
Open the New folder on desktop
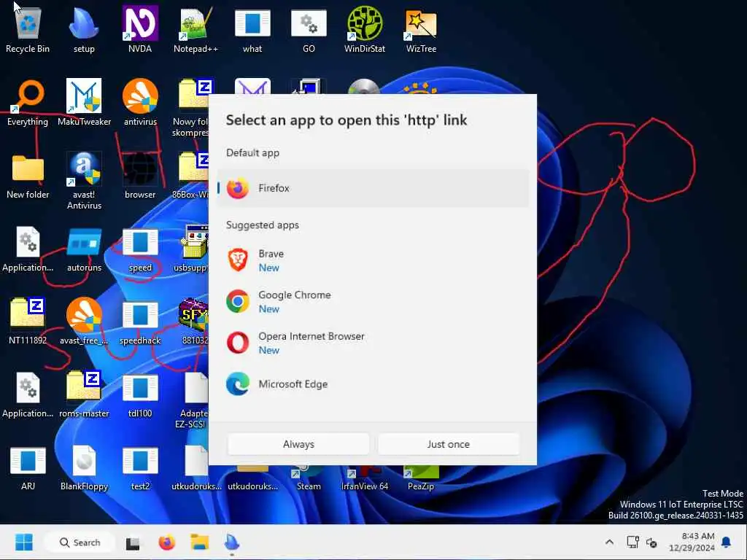click(x=28, y=175)
